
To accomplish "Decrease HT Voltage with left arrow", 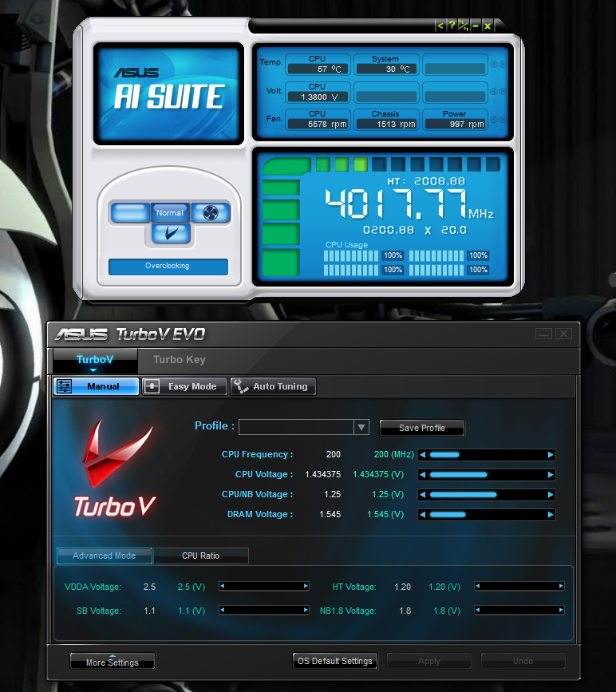I will pos(477,586).
